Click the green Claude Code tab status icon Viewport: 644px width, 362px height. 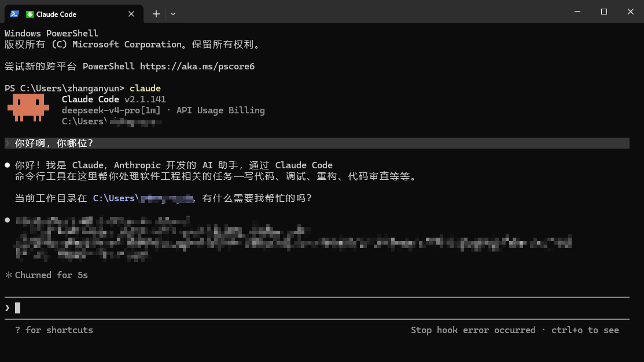(30, 14)
